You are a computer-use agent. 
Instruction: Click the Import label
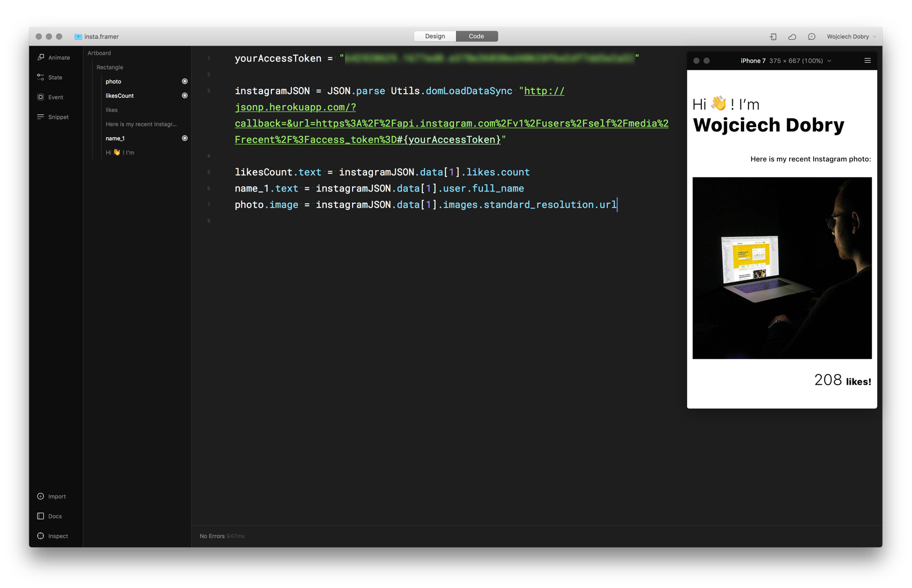coord(57,496)
